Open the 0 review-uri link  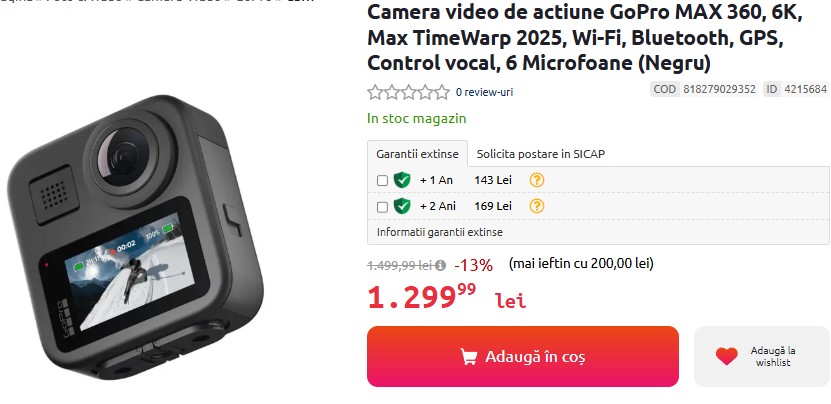click(484, 92)
